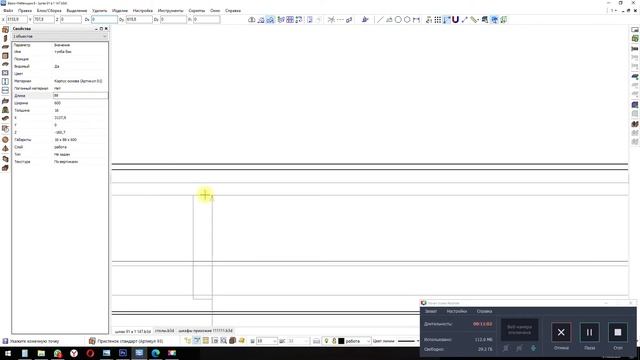Click the cone shape icon in left sidebar
Viewport: 640px width, 360px height.
coord(5,149)
